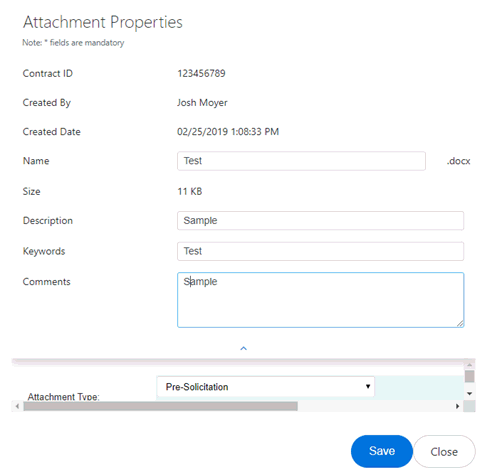Screen dimensions: 487x472
Task: Open the Attachment Type dropdown
Action: (265, 387)
